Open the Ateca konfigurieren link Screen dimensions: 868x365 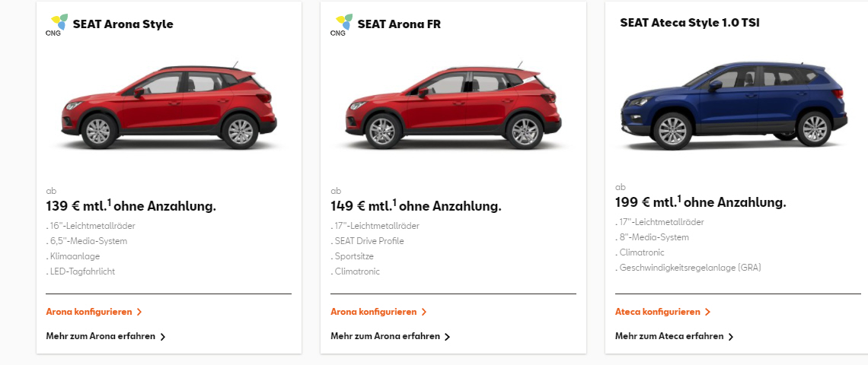[658, 312]
